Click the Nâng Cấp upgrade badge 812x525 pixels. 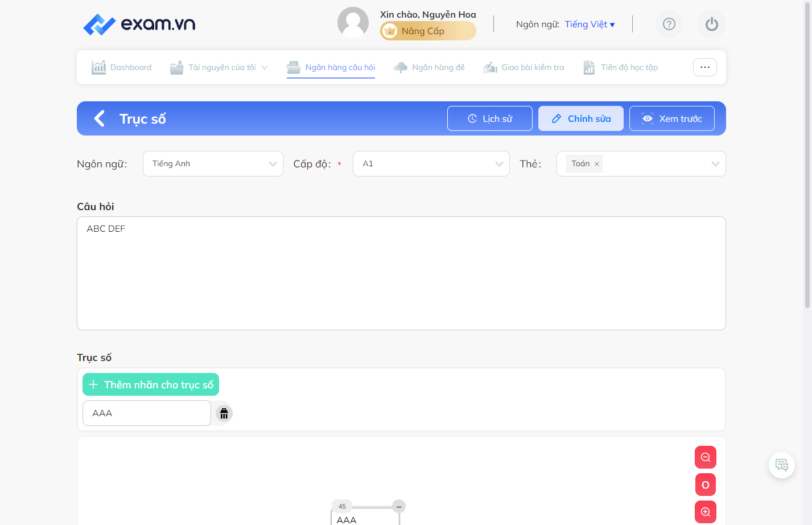click(428, 31)
